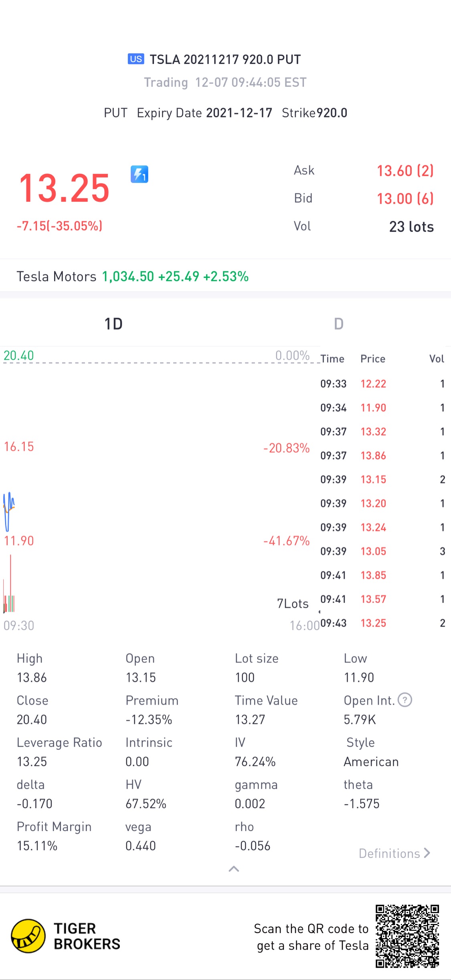Switch to the D chart tab
Image resolution: width=451 pixels, height=980 pixels.
click(x=339, y=324)
